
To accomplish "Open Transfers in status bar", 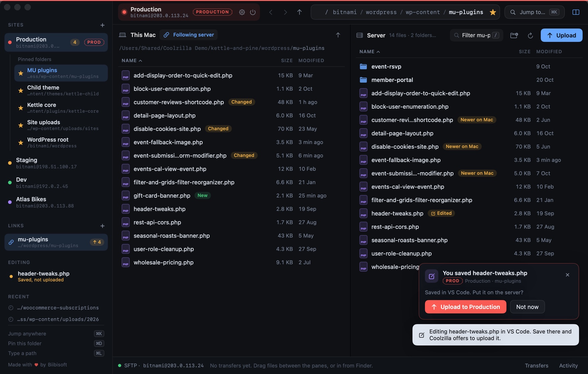I will click(537, 366).
